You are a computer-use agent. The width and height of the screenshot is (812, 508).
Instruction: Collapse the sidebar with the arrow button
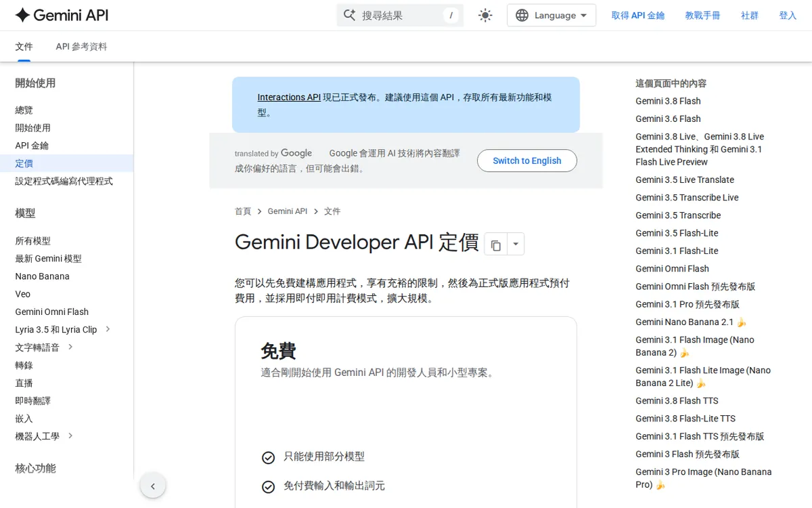click(153, 486)
